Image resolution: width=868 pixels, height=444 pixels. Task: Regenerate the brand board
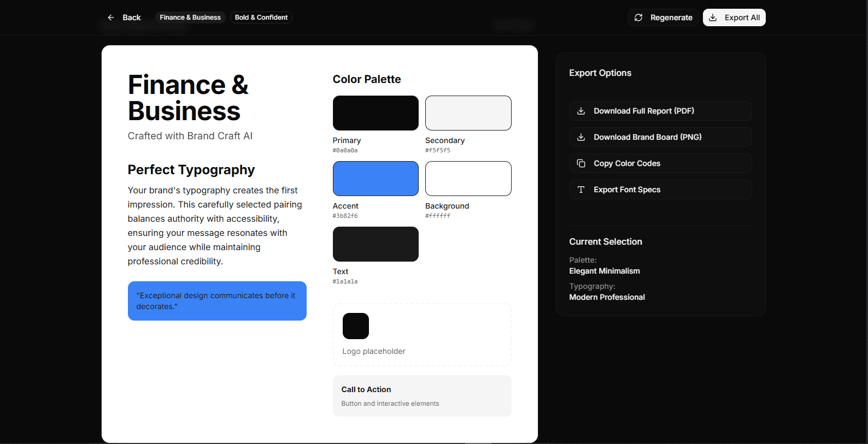663,17
